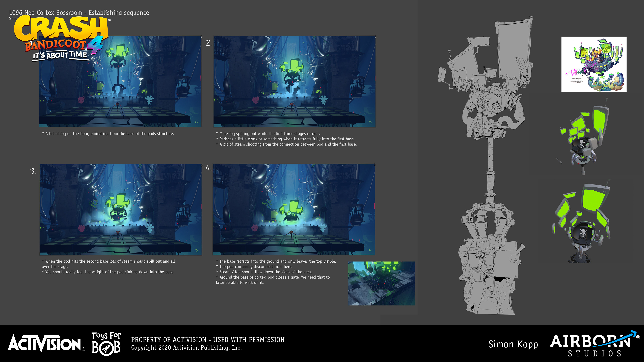The image size is (644, 362).
Task: Click the note 'A bit of steam shooting from the connection'
Action: [286, 144]
